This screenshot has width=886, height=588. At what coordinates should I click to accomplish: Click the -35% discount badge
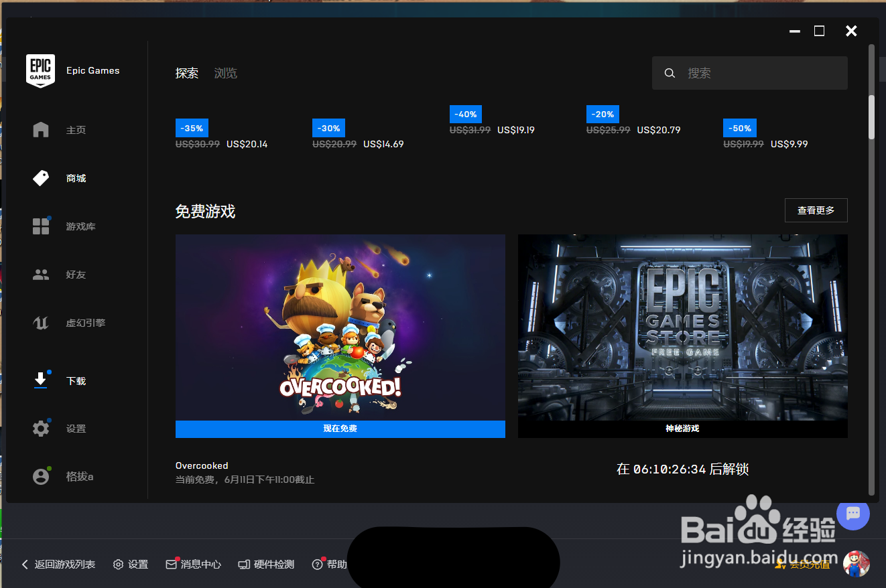click(192, 128)
